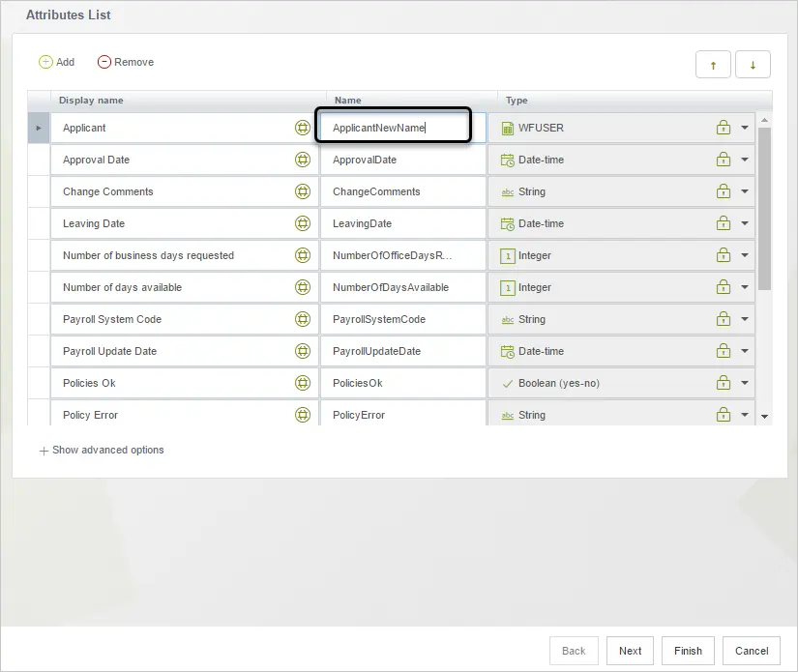Screen dimensions: 798x672
Task: Click the Boolean checkmark icon for PoliciesOk
Action: point(508,384)
